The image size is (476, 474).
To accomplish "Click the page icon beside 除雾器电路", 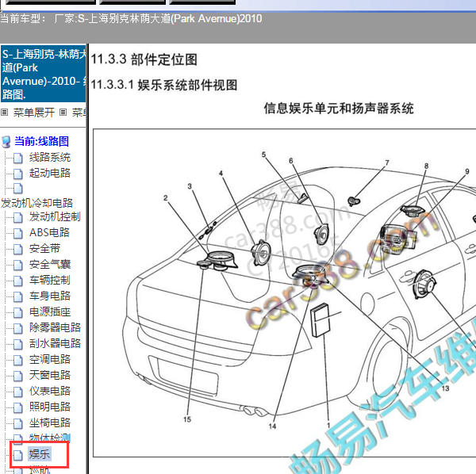I will point(18,328).
